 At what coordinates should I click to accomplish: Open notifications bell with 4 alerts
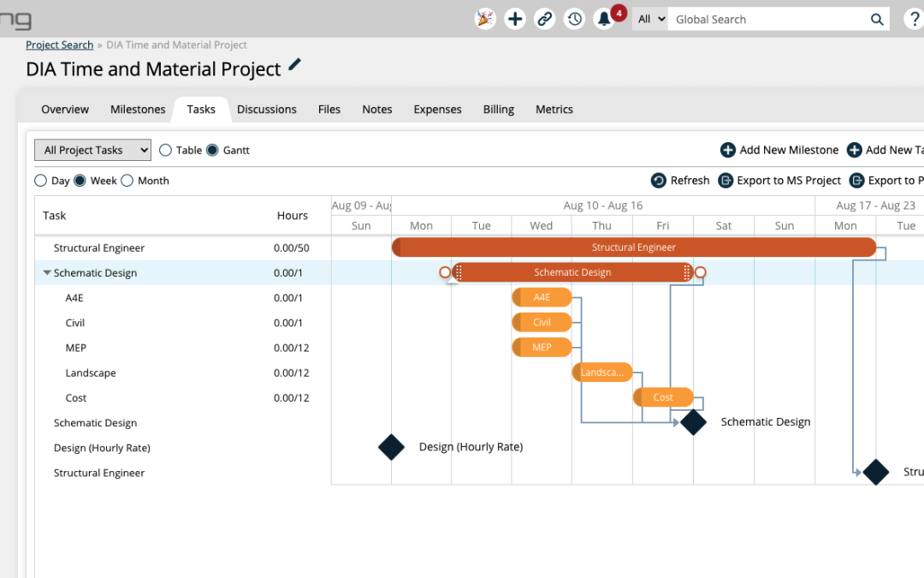pos(605,19)
